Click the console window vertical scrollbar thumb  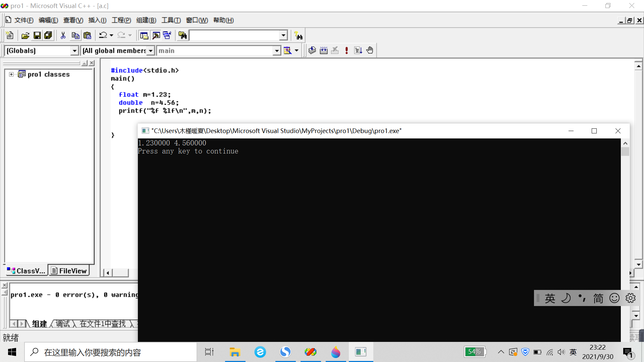click(625, 152)
